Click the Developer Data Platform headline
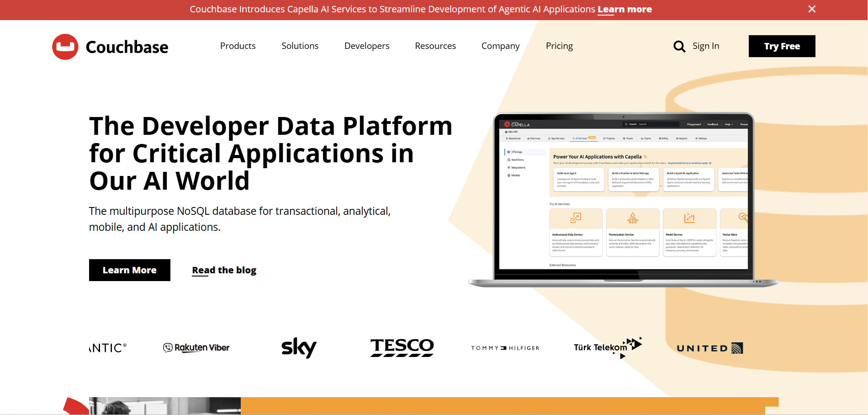The width and height of the screenshot is (868, 415). click(x=270, y=153)
